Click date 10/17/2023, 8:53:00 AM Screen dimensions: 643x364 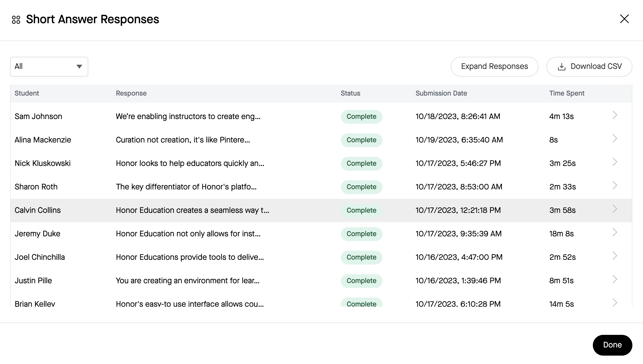point(459,187)
